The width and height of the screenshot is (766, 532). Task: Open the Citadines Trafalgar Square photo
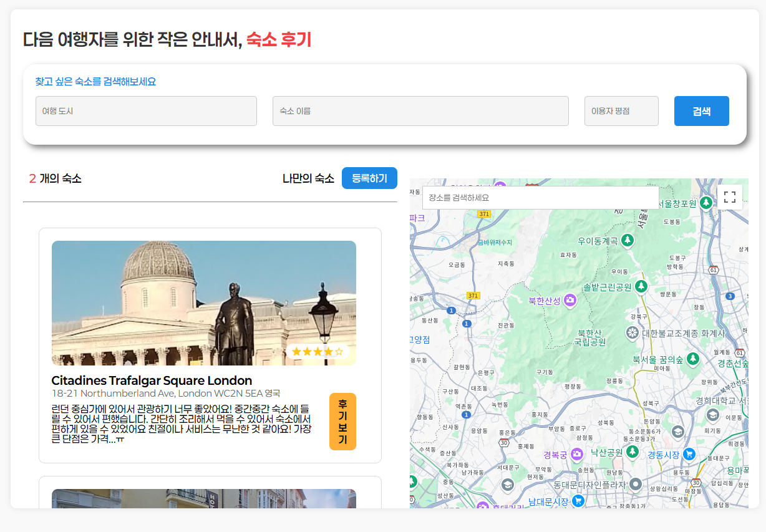(203, 303)
